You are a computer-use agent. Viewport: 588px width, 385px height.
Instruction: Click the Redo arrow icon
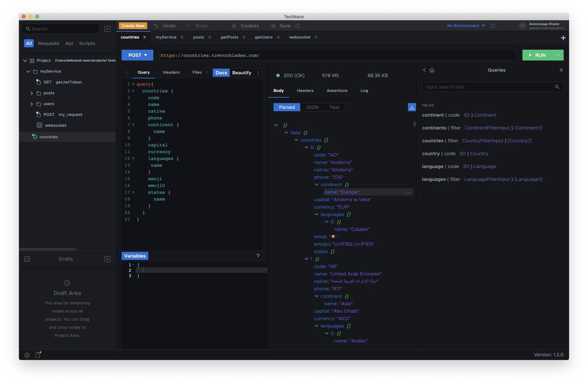coord(188,26)
